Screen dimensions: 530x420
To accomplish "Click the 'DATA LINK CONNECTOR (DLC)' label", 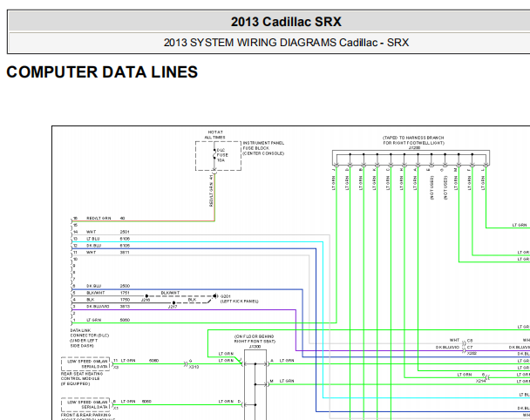I will tap(90, 333).
